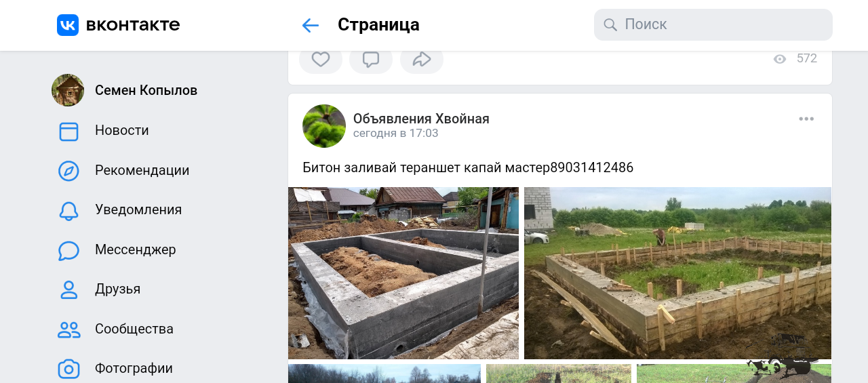Click the post timestamp сегодня в 17:03
This screenshot has height=383, width=868.
coord(395,134)
